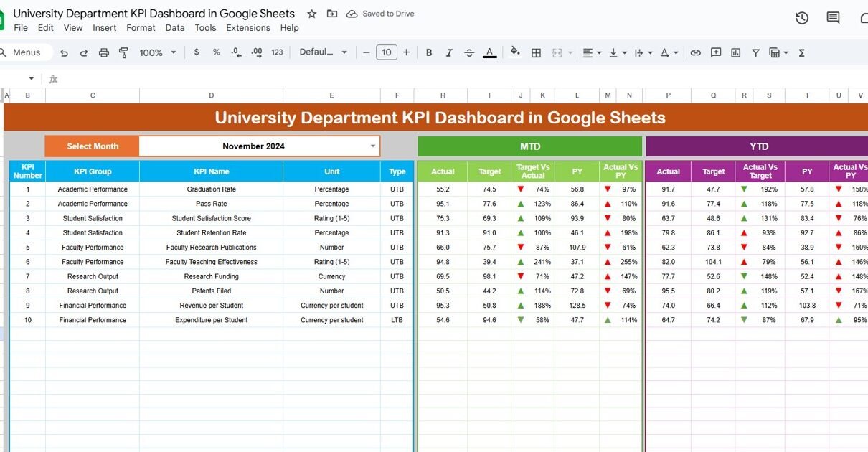Click the Insert chart icon
This screenshot has width=868, height=452.
coord(735,52)
